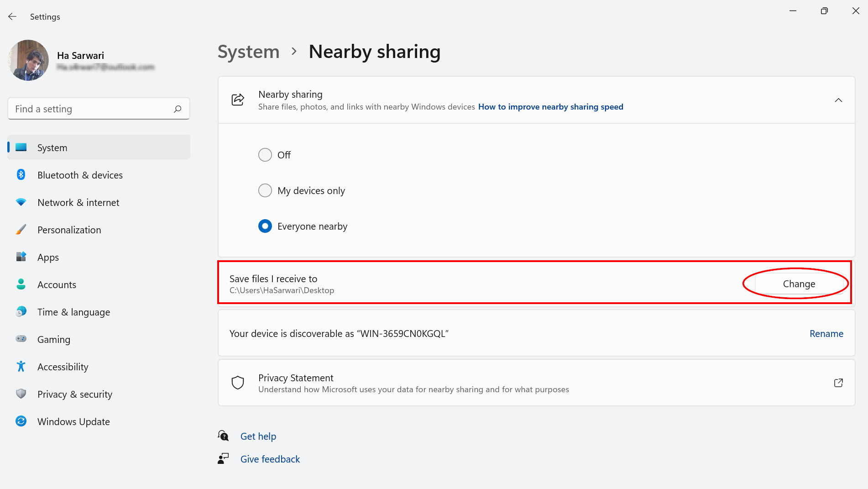868x489 pixels.
Task: Open the Personalization brush icon
Action: click(x=21, y=230)
